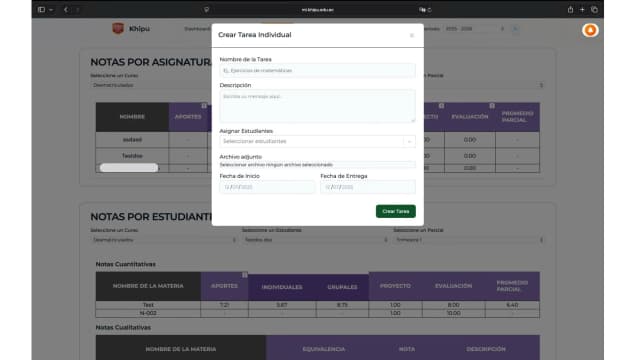
Task: Add a new tab with the plus icon
Action: tap(582, 9)
